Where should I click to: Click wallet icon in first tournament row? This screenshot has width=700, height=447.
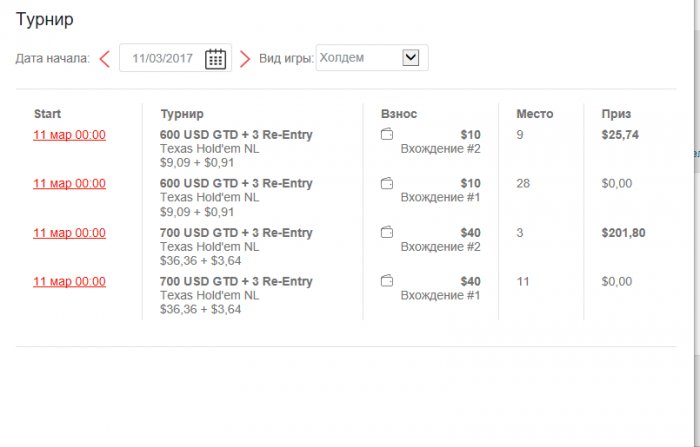click(x=387, y=134)
